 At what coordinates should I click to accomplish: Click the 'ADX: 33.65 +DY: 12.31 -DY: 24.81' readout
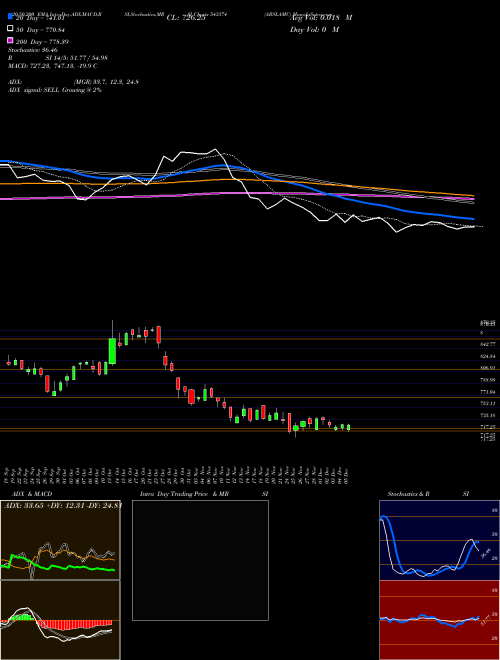[62, 506]
